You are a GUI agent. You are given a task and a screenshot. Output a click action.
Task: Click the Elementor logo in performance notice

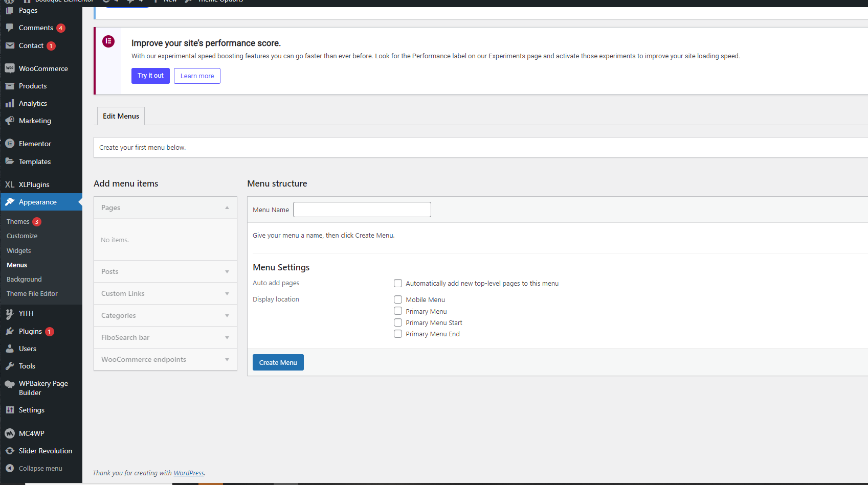[x=108, y=41]
